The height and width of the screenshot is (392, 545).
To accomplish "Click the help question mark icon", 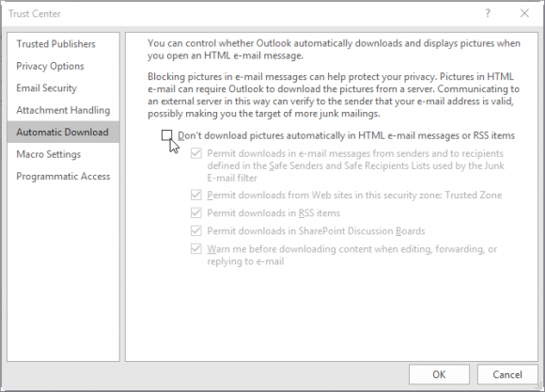I will coord(488,13).
